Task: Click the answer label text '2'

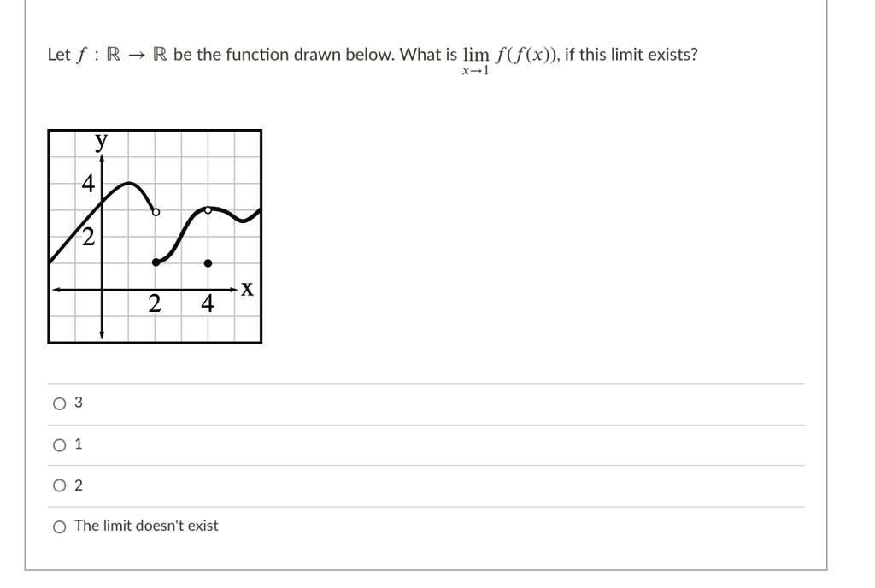Action: (77, 485)
